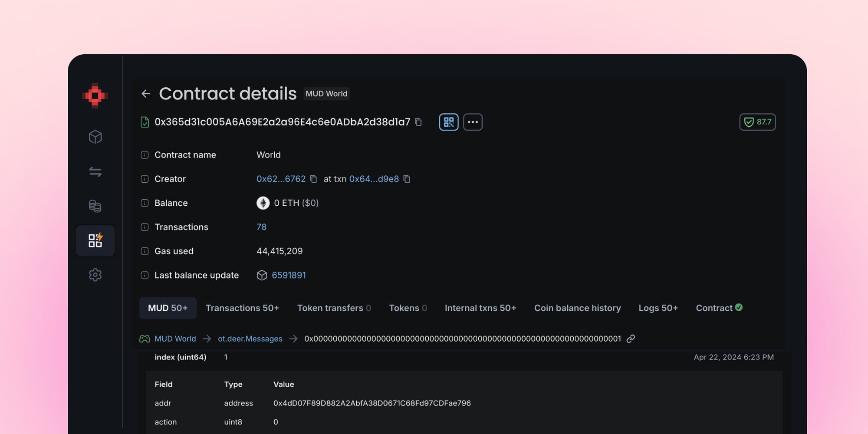Copy transaction hash 0x64...d9e8
868x434 pixels.
(x=407, y=179)
